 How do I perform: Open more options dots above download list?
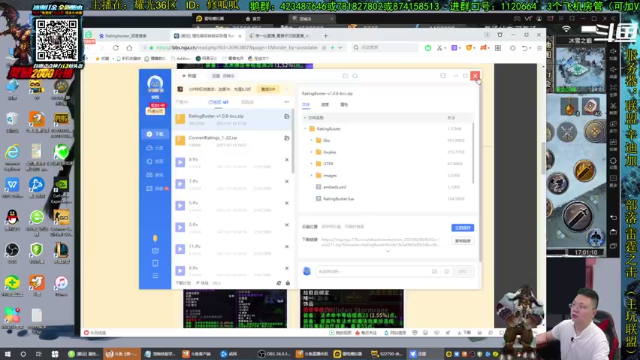[287, 102]
